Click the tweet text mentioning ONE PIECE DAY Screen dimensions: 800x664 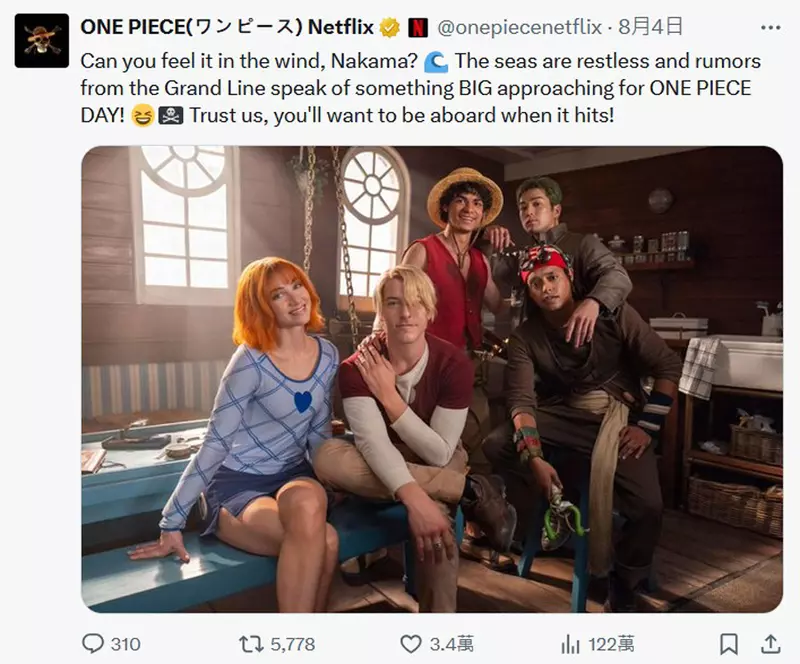click(x=400, y=88)
